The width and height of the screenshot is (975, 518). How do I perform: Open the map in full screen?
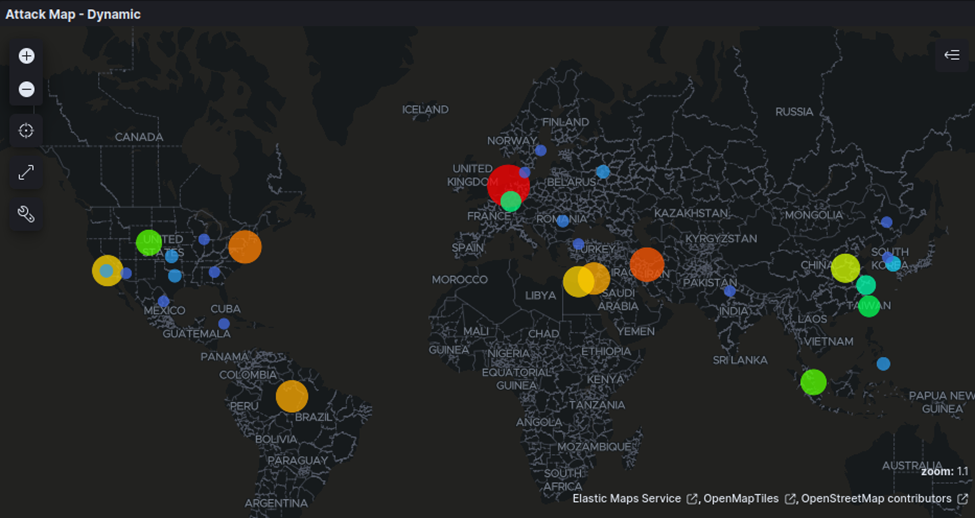point(26,172)
